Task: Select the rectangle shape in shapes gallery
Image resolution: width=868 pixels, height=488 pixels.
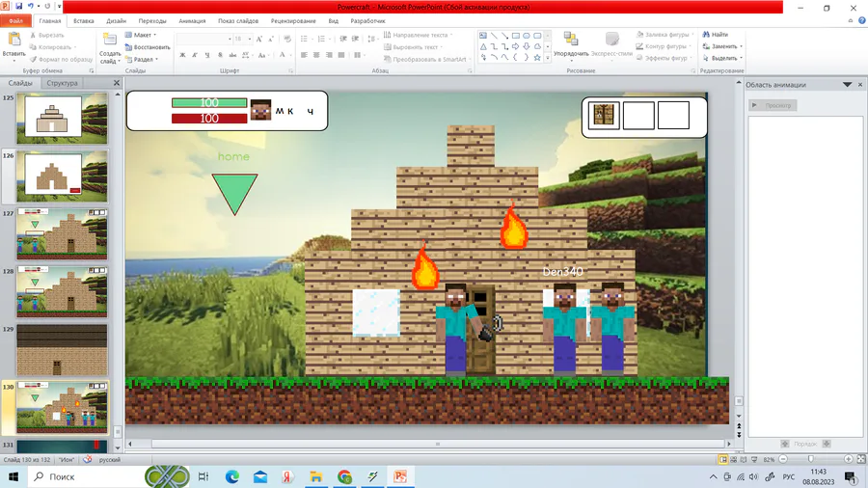Action: click(x=515, y=36)
